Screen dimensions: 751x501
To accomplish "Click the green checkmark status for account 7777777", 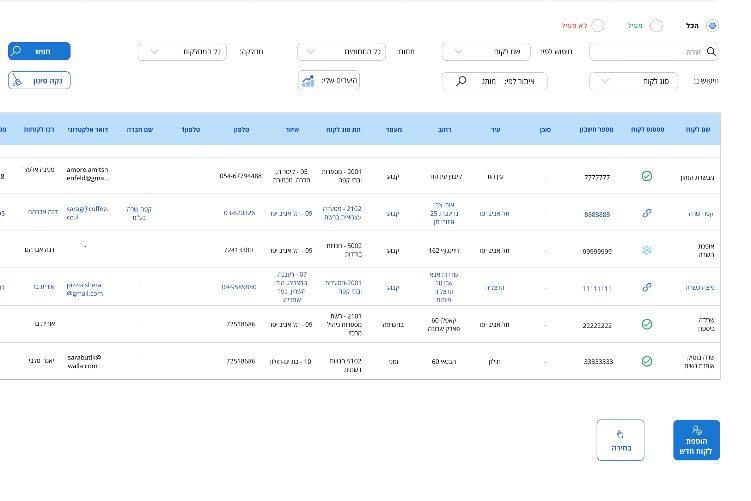I will 647,176.
